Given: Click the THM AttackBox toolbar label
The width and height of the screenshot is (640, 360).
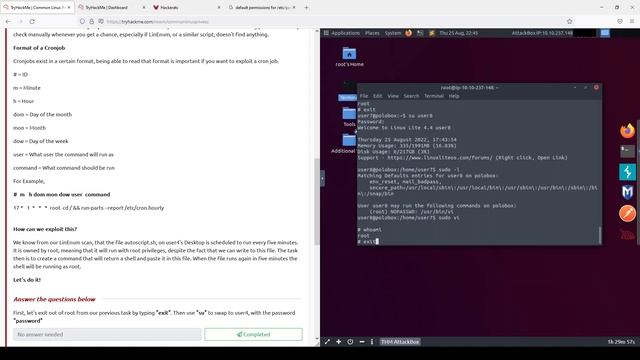Looking at the screenshot, I should click(x=400, y=342).
